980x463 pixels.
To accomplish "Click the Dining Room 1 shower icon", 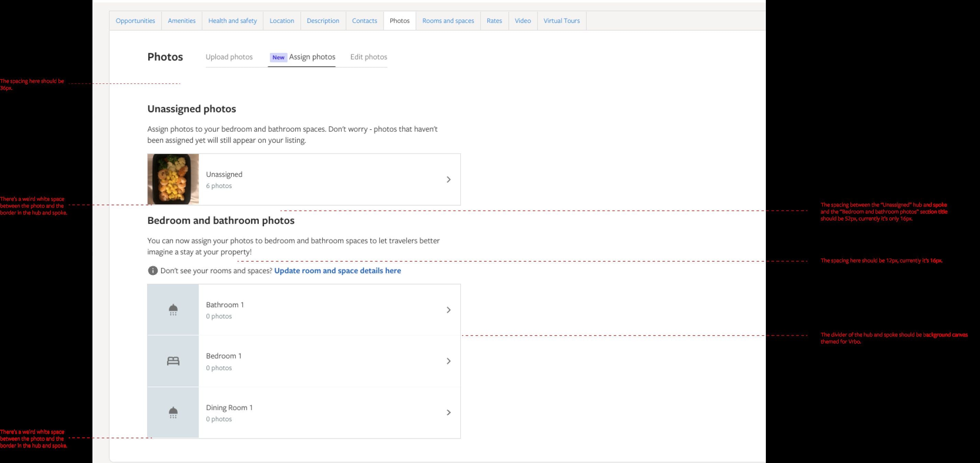I will 173,412.
